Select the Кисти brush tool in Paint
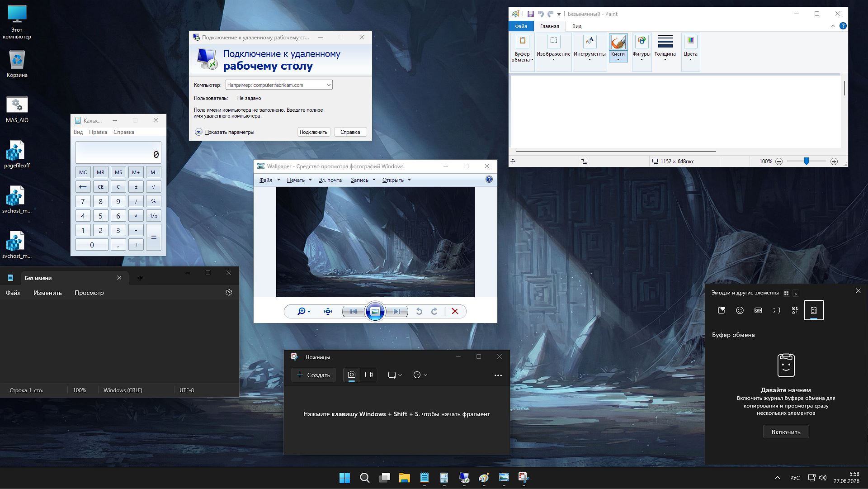 [618, 47]
